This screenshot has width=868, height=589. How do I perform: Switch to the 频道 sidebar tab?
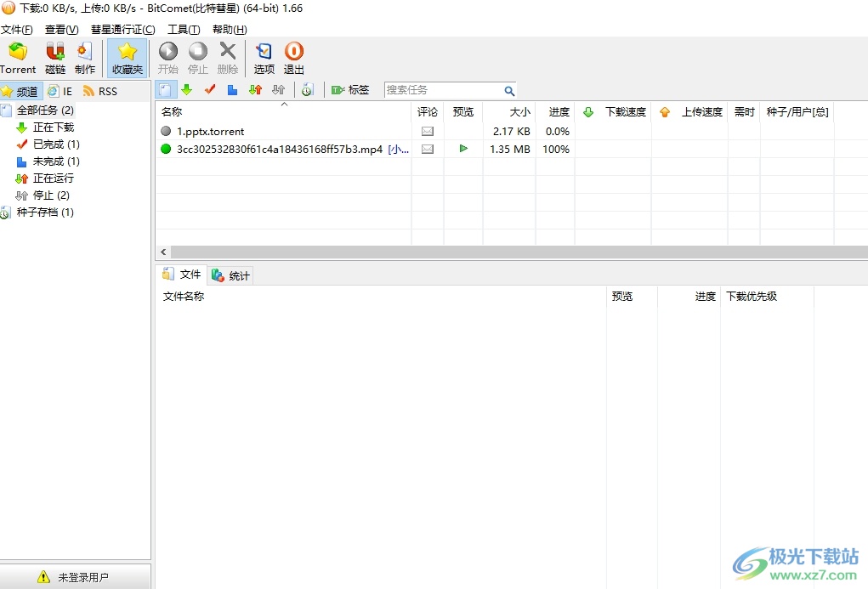21,91
